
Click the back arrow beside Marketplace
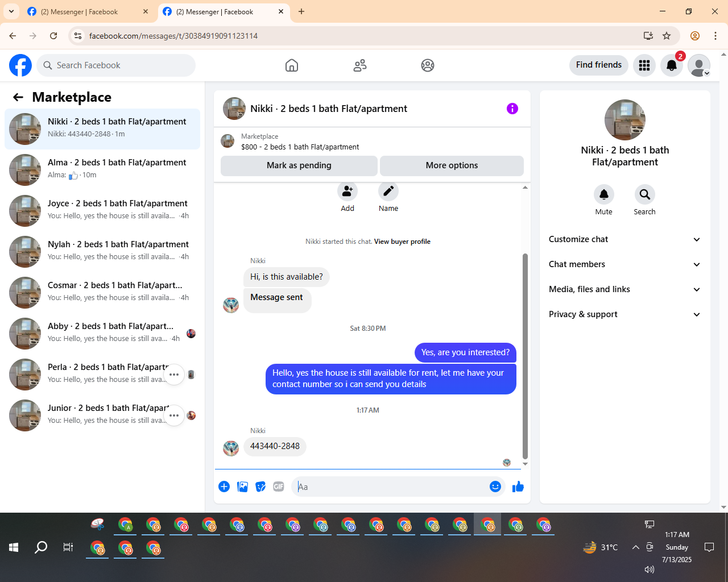coord(18,97)
